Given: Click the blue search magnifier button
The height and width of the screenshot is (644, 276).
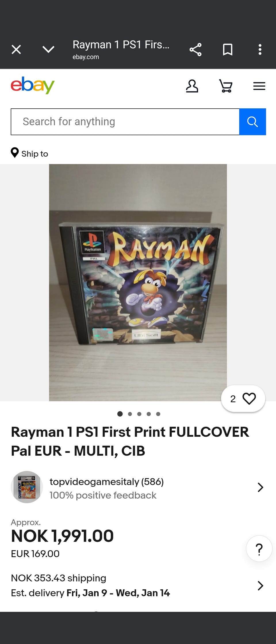Looking at the screenshot, I should [252, 122].
